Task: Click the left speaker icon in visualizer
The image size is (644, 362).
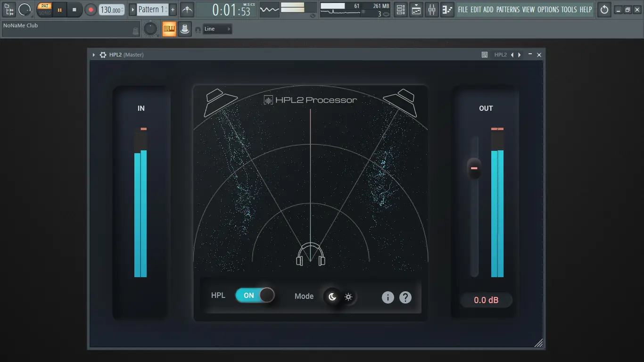Action: click(x=221, y=102)
